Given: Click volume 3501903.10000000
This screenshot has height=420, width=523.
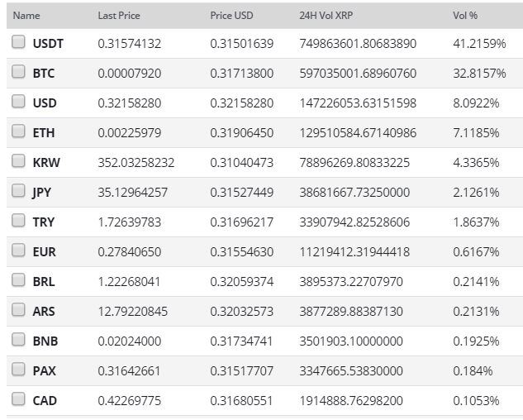Looking at the screenshot, I should point(351,341).
